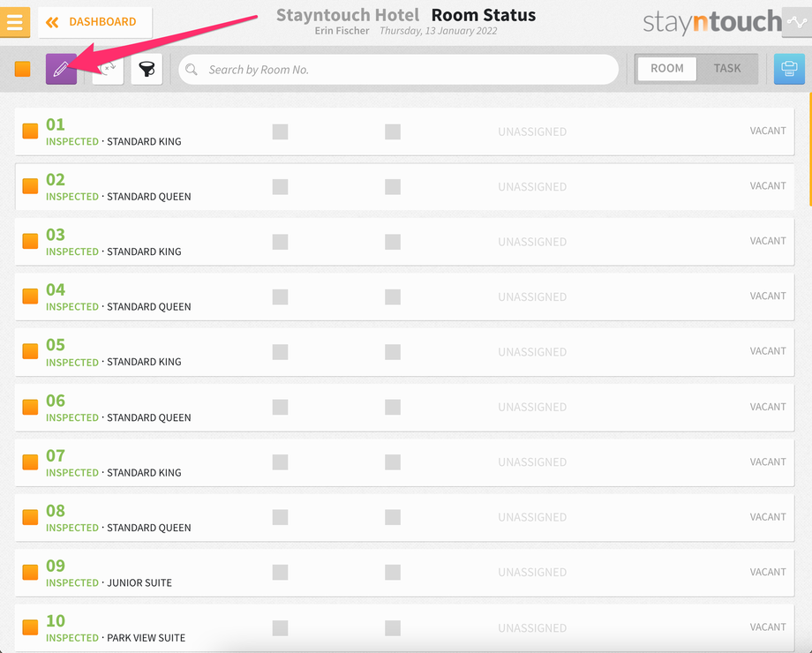The image size is (812, 653).
Task: Open room number 04
Action: [x=56, y=289]
